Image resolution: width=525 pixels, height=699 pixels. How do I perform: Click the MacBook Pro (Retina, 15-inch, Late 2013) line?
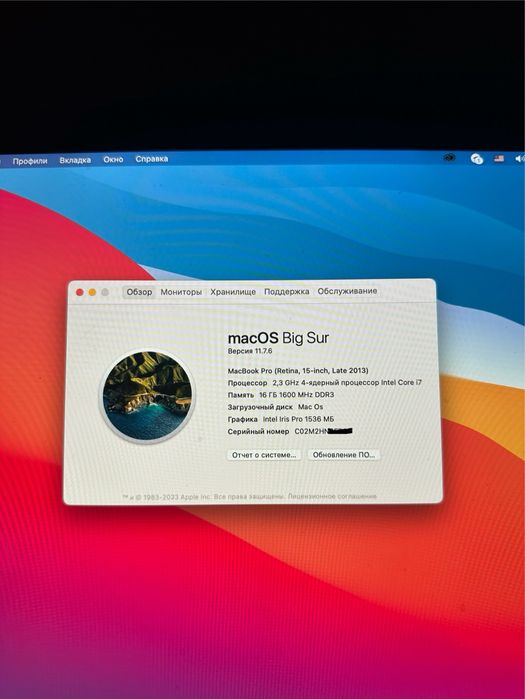point(298,370)
